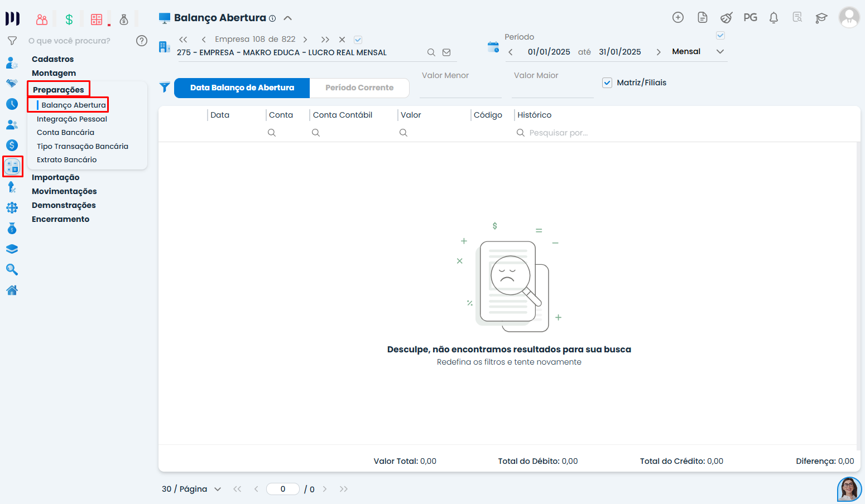
Task: Click the plus circle add icon
Action: [678, 17]
